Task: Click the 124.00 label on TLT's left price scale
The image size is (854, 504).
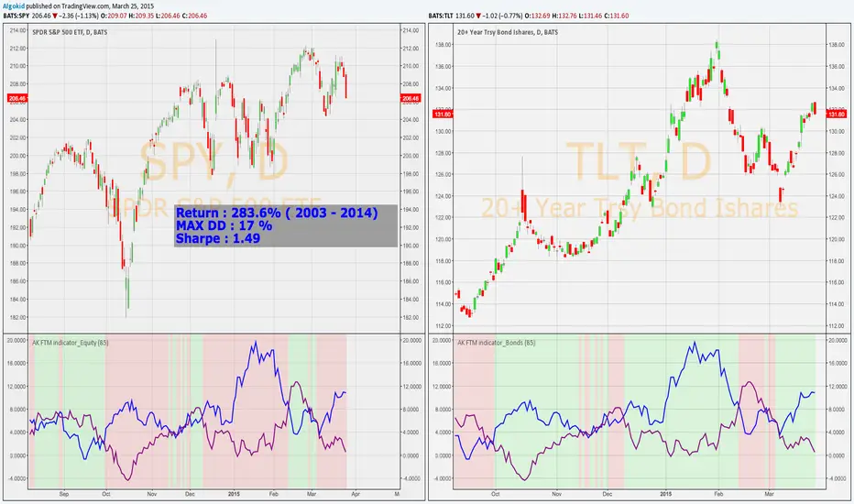Action: (x=443, y=196)
